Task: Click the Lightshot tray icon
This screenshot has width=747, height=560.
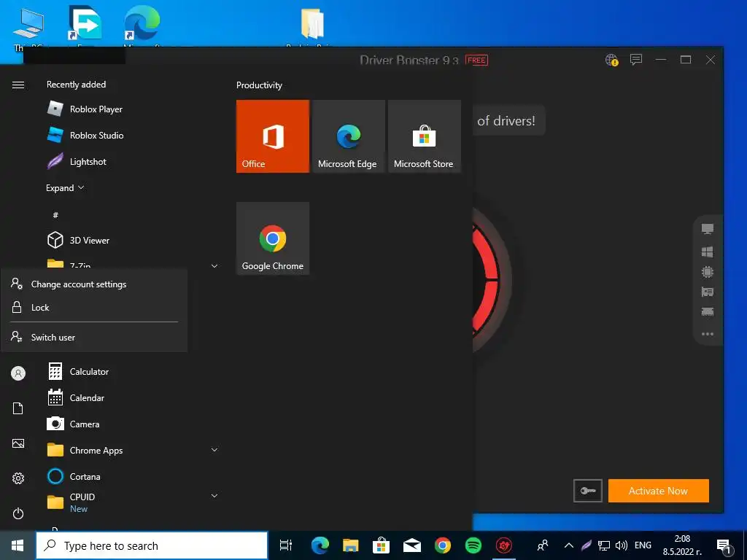Action: click(x=587, y=545)
